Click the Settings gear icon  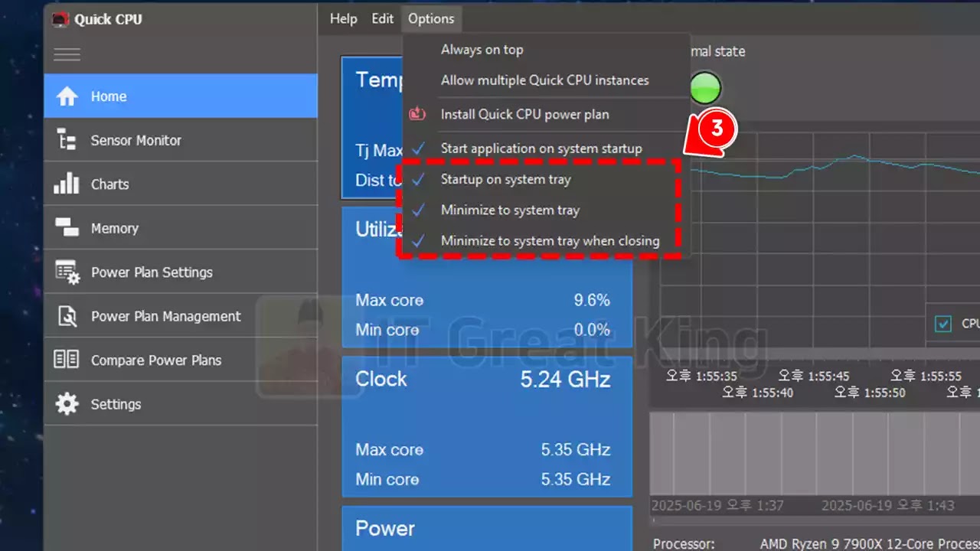(x=67, y=404)
